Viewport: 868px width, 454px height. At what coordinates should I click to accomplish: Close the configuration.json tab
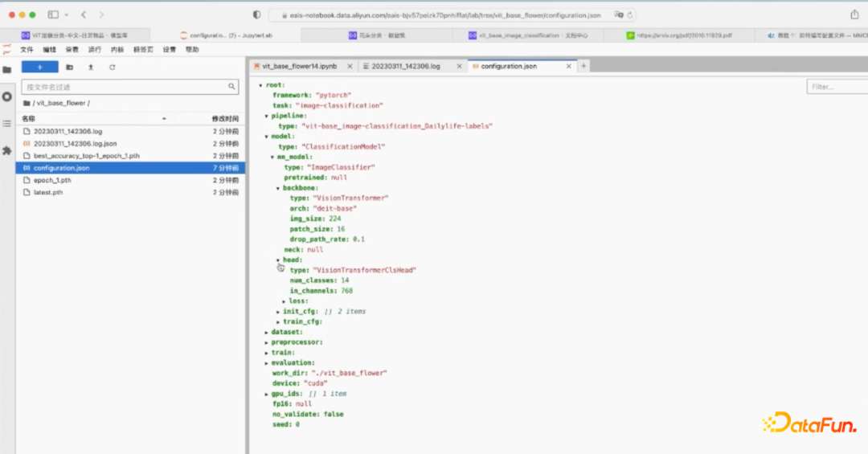coord(568,66)
